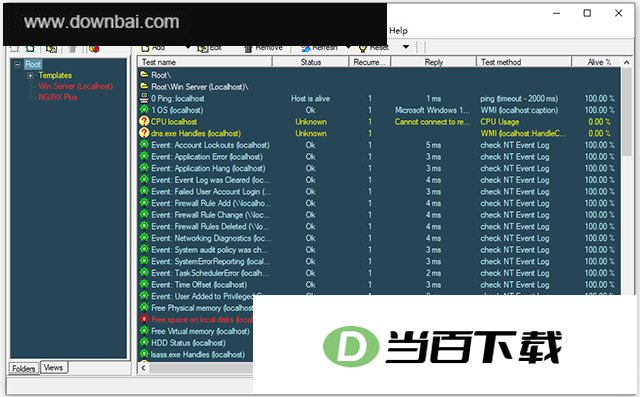Viewport: 640px width, 397px height.
Task: Click the '5 ms' reply of Account Lockouts
Action: (433, 145)
